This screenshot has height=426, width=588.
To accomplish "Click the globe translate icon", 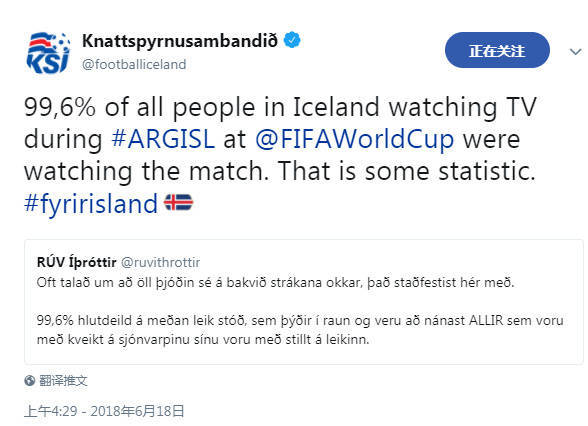I will coord(30,381).
